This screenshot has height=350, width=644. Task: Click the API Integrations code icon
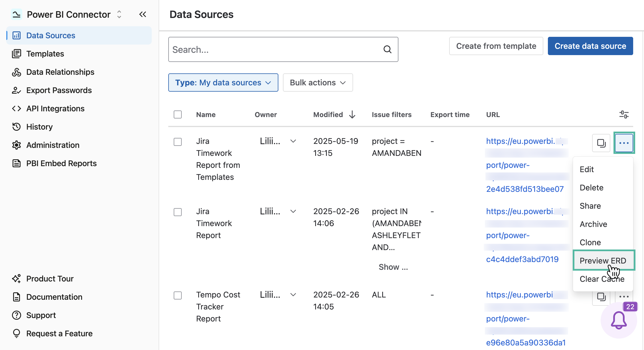click(x=17, y=108)
